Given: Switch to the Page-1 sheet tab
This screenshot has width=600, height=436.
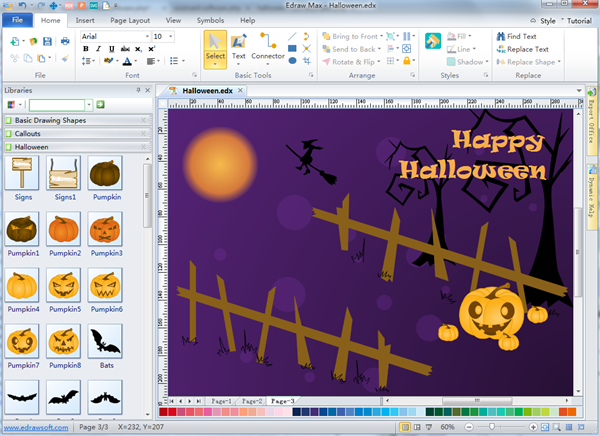Looking at the screenshot, I should pyautogui.click(x=220, y=401).
